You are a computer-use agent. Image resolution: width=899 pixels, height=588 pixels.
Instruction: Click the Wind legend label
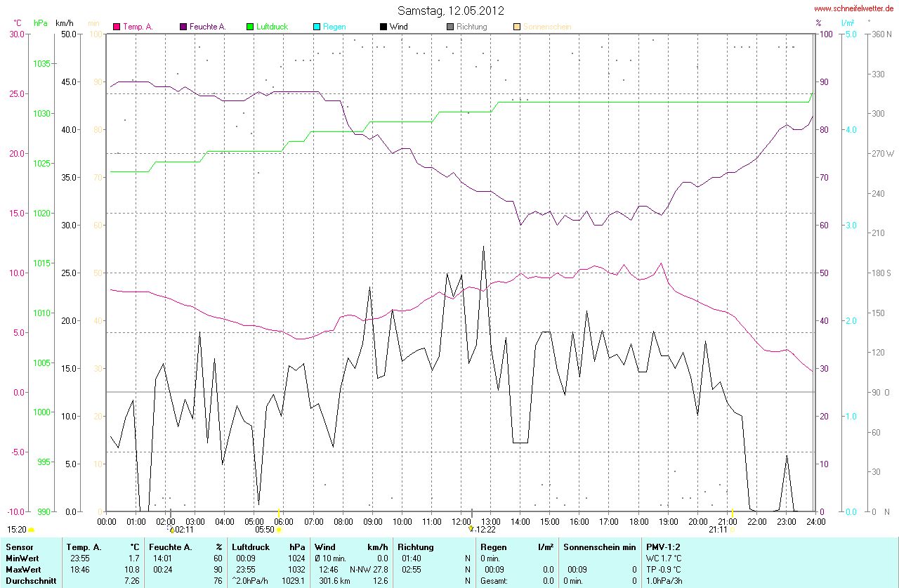click(x=399, y=27)
